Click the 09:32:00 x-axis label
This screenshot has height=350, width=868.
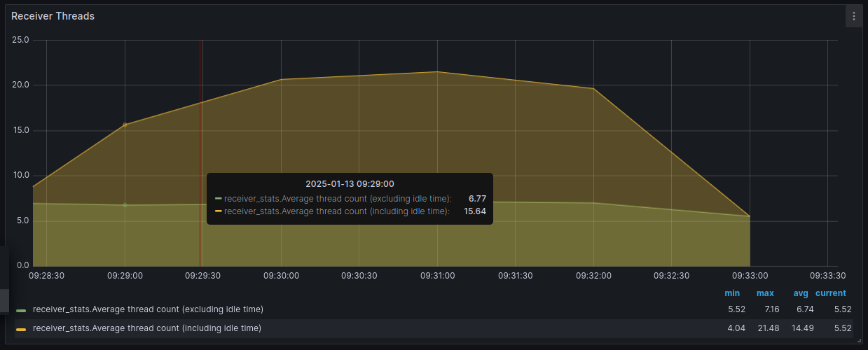(594, 276)
